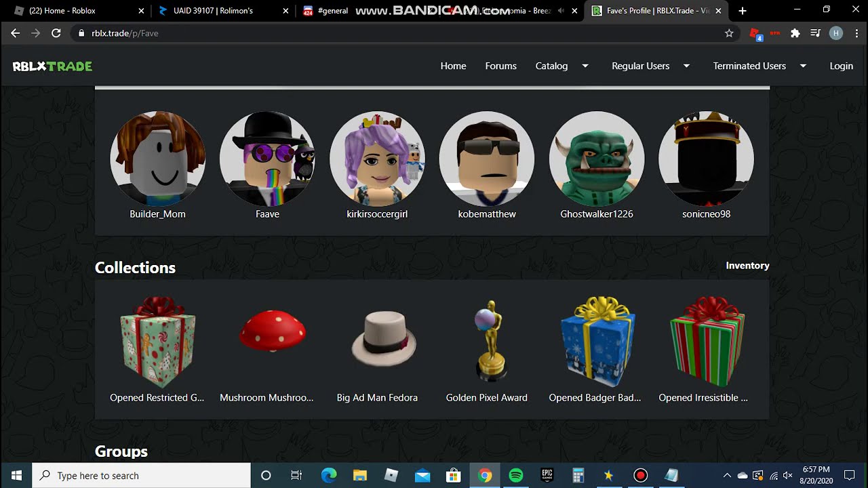Click the kobematthew username text

click(x=487, y=214)
